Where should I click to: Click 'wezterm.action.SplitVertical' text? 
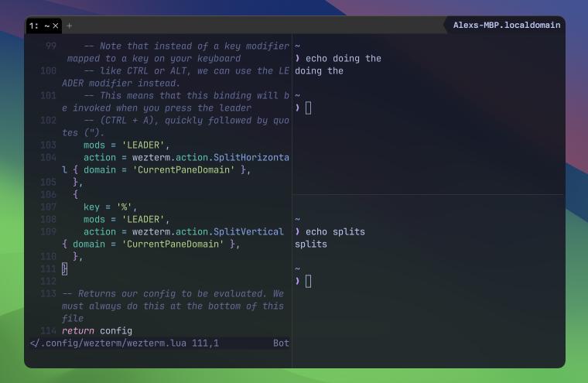pos(208,232)
